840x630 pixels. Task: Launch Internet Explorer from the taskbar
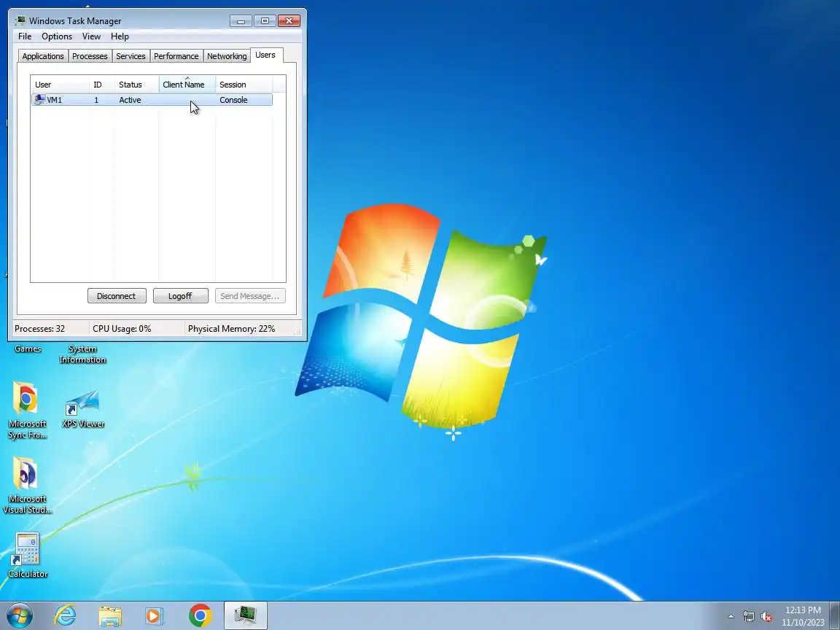pos(66,615)
